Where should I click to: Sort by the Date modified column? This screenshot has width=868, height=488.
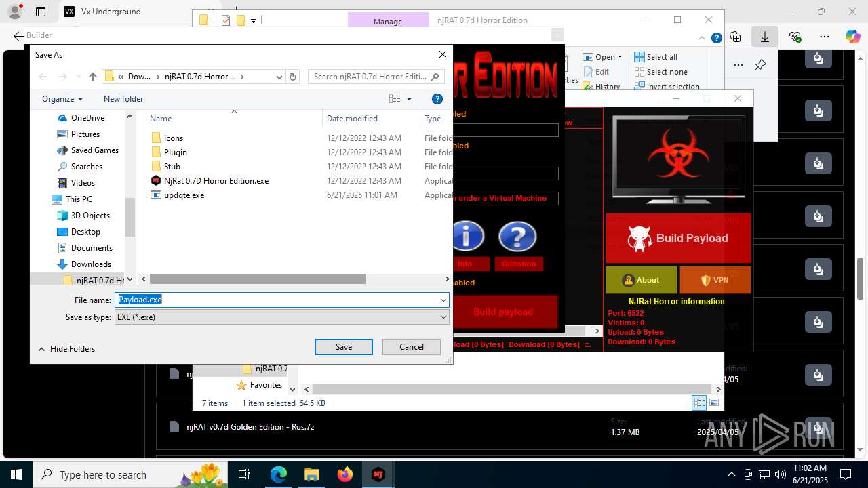click(352, 119)
